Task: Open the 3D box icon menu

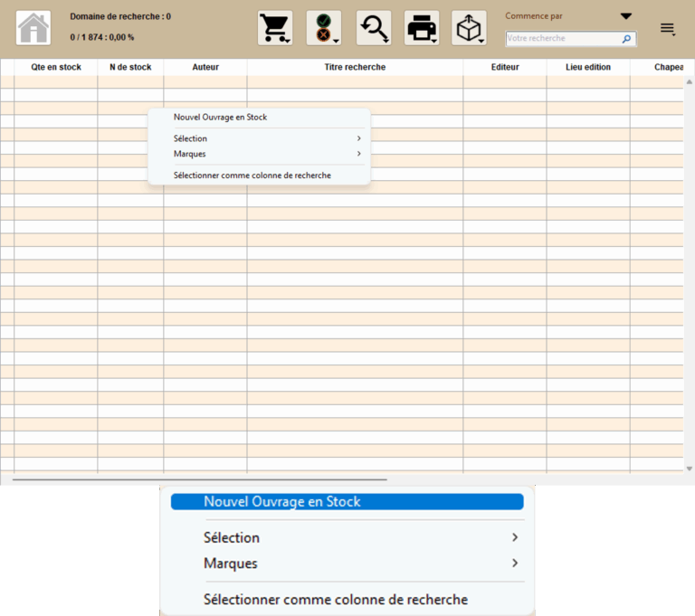Action: tap(469, 28)
